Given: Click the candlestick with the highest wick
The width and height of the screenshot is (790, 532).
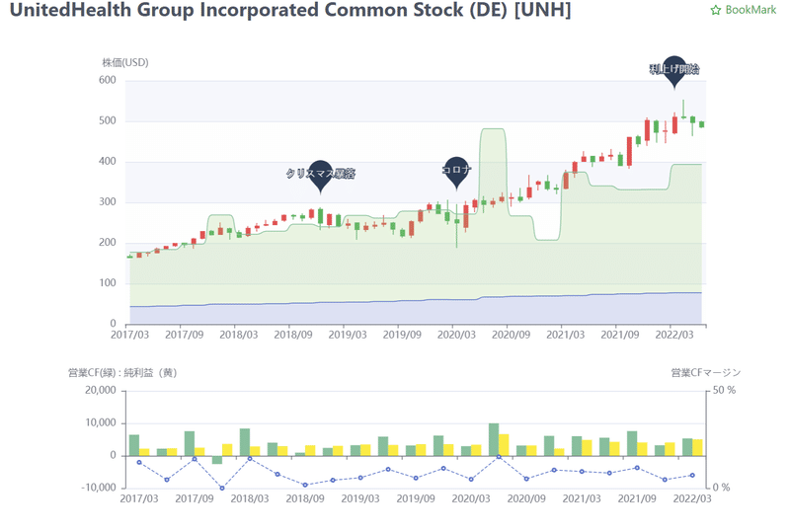Looking at the screenshot, I should (683, 110).
